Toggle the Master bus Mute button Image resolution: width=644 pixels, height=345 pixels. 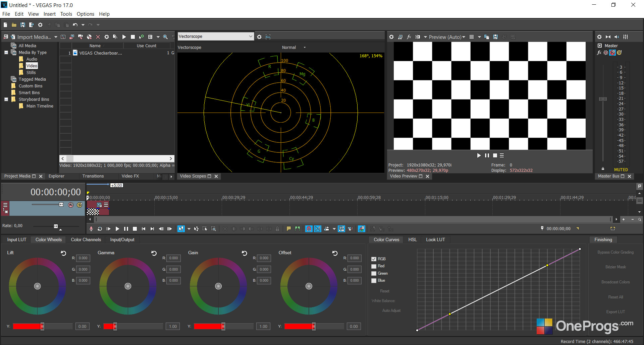coord(612,53)
